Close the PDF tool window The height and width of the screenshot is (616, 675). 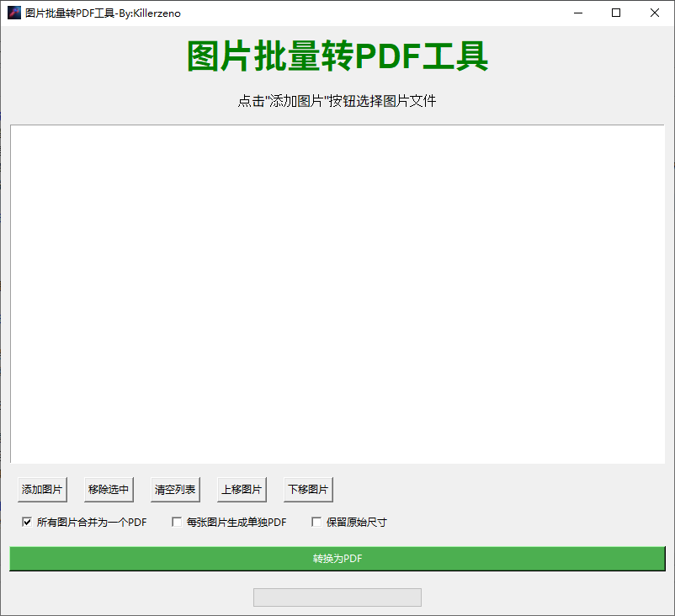pos(655,13)
